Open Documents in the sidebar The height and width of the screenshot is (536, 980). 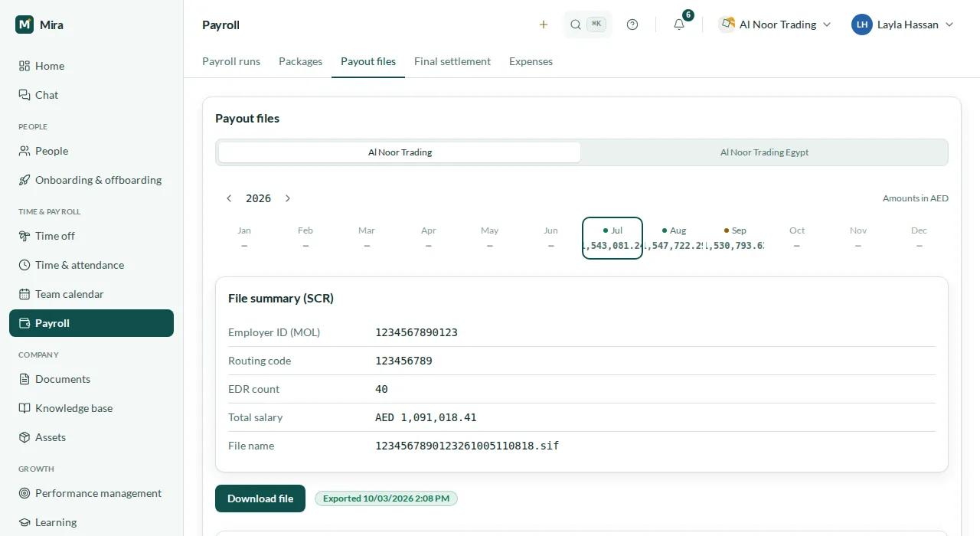(x=91, y=379)
